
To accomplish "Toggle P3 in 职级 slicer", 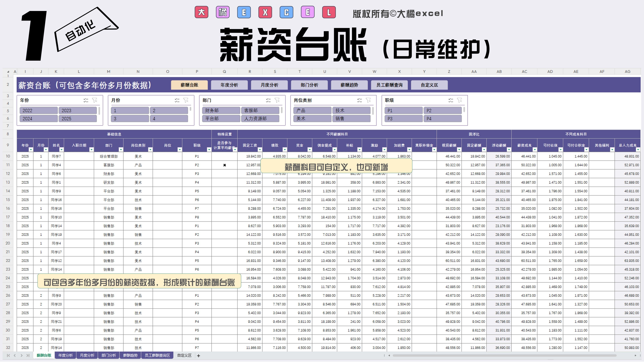I will [403, 119].
